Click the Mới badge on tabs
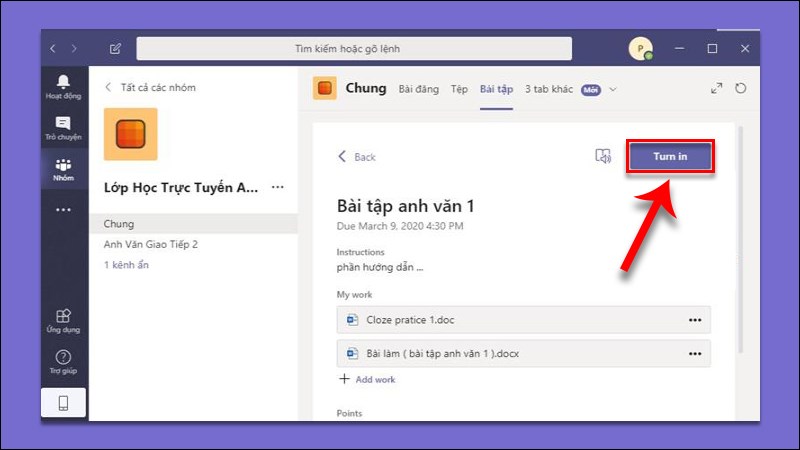Screen dimensions: 800x450 [591, 90]
